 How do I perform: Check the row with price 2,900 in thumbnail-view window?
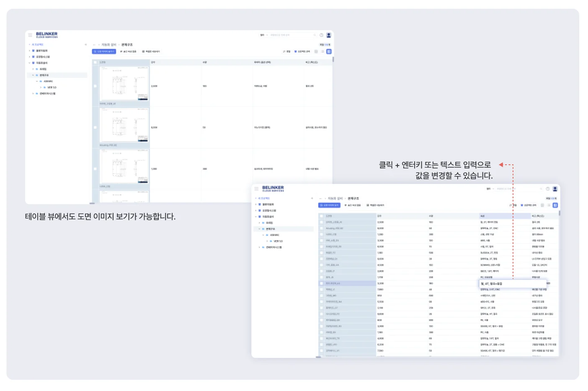click(x=95, y=86)
